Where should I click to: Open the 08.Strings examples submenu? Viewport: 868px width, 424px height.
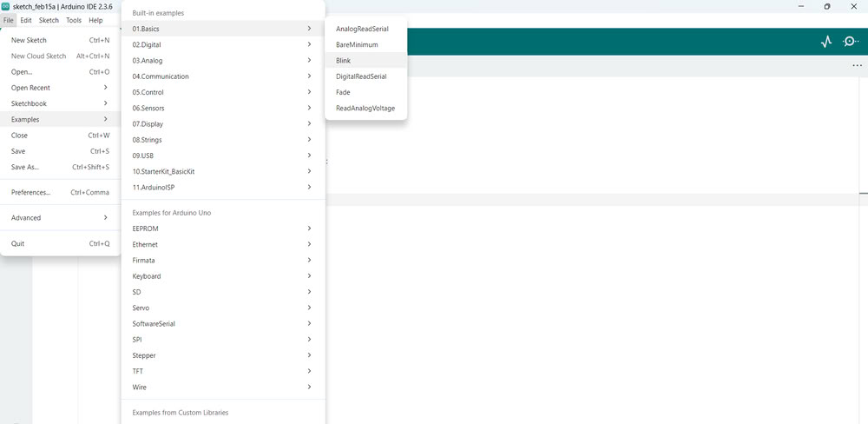point(223,140)
